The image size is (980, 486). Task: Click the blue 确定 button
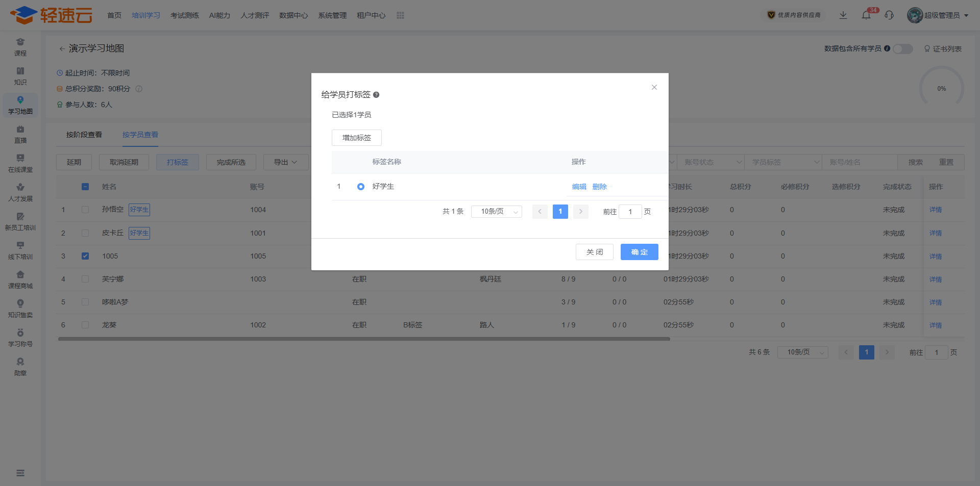click(639, 252)
